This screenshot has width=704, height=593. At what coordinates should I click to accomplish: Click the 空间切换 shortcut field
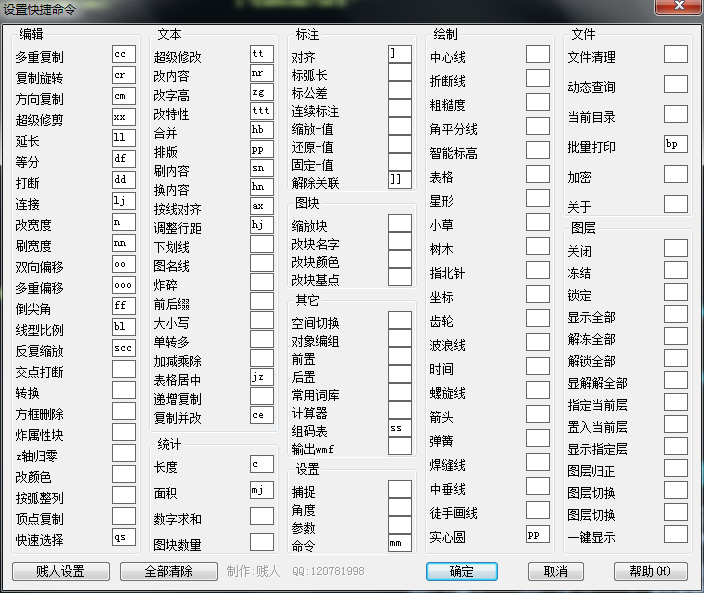point(400,320)
